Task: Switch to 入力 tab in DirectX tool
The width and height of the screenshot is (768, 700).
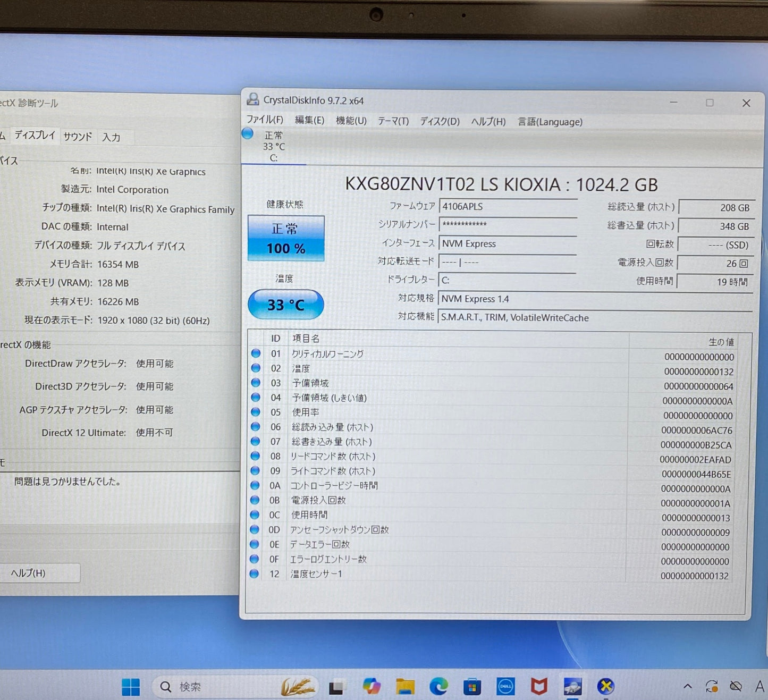Action: click(111, 137)
